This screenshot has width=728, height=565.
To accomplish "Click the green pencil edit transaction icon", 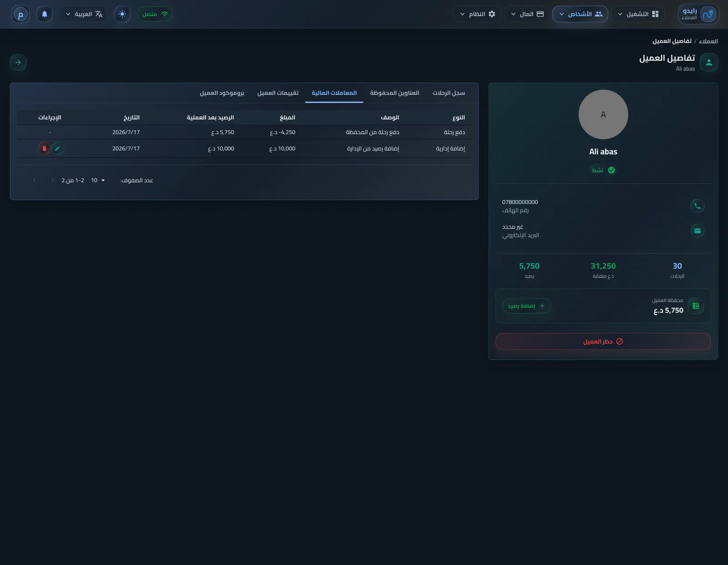I will (x=58, y=148).
